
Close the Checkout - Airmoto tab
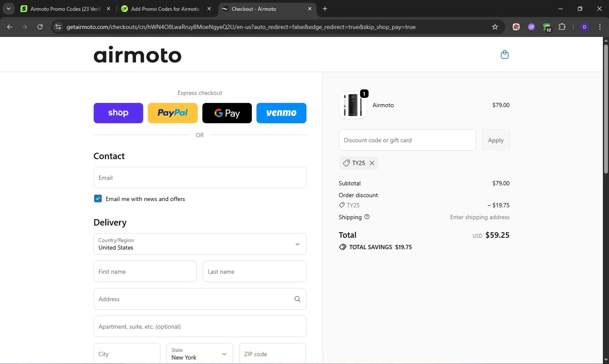tap(310, 9)
